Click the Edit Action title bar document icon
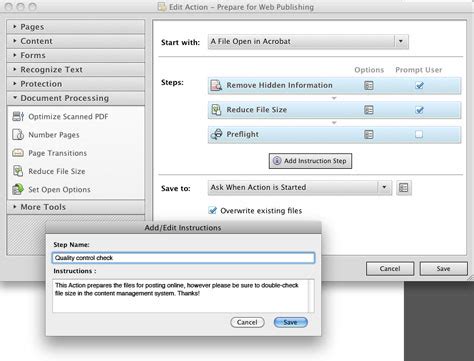The height and width of the screenshot is (361, 474). (162, 7)
